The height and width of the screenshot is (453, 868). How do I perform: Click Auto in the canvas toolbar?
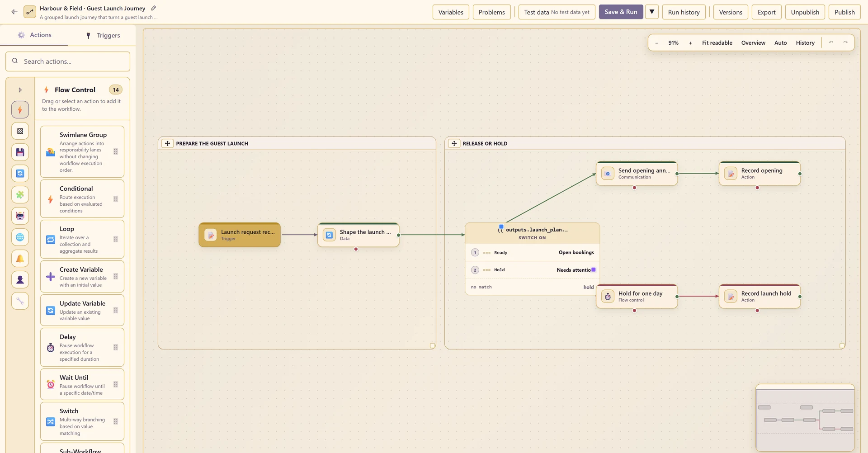780,43
